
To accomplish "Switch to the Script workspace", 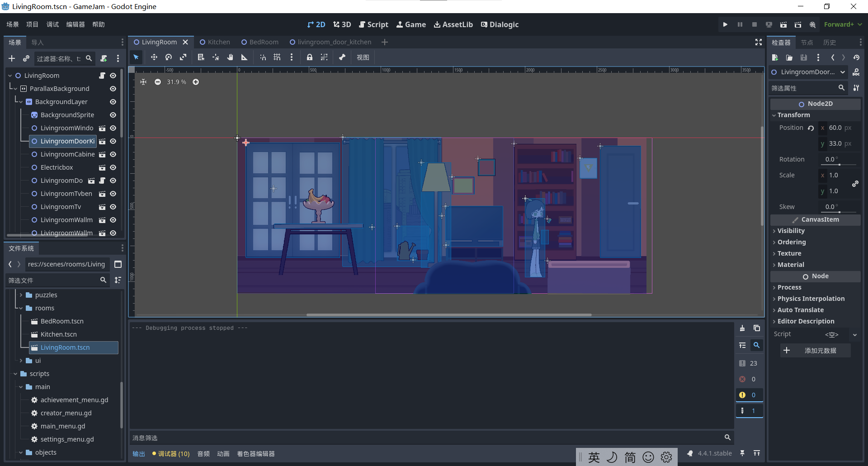I will [x=373, y=24].
